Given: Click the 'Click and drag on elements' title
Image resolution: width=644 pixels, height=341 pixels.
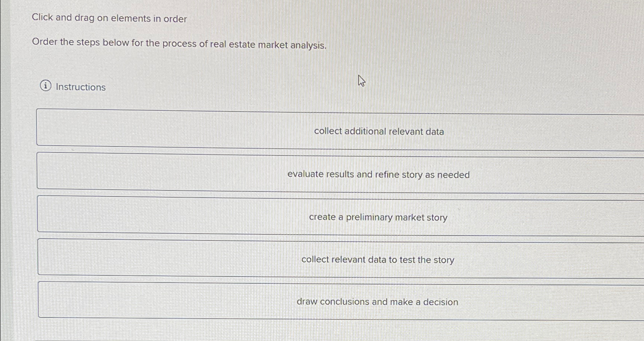Looking at the screenshot, I should [x=109, y=18].
